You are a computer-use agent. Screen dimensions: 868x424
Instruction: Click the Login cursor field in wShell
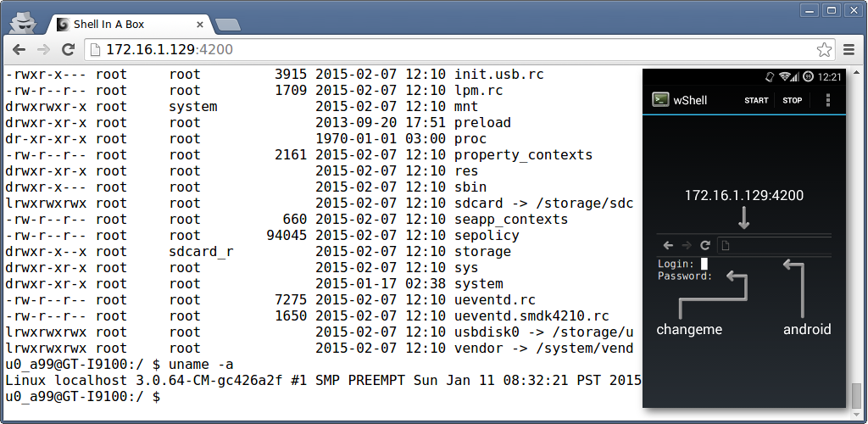pos(704,264)
